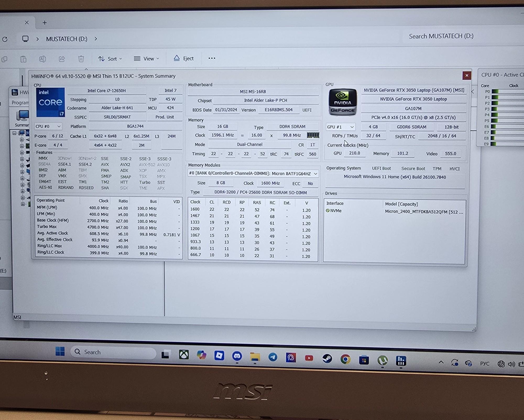Click the Delete trash icon in Explorer toolbar
The image size is (524, 420).
click(81, 59)
